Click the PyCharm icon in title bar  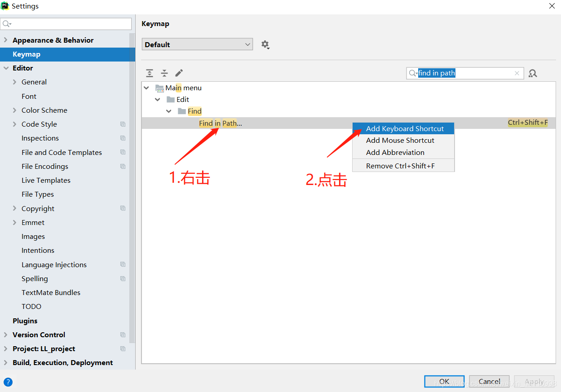pos(5,6)
